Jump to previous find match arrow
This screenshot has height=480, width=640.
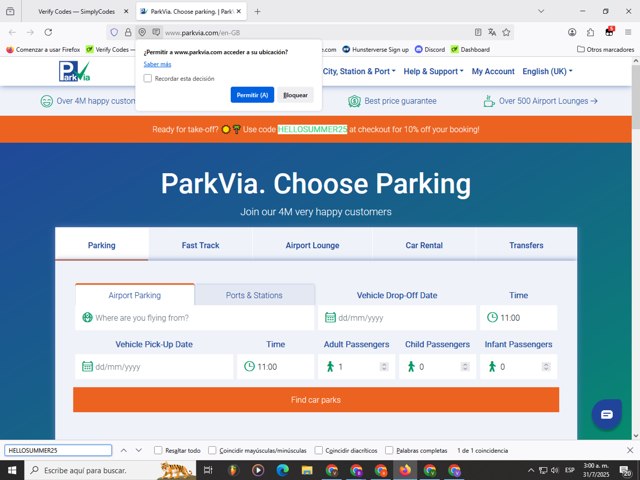point(123,450)
